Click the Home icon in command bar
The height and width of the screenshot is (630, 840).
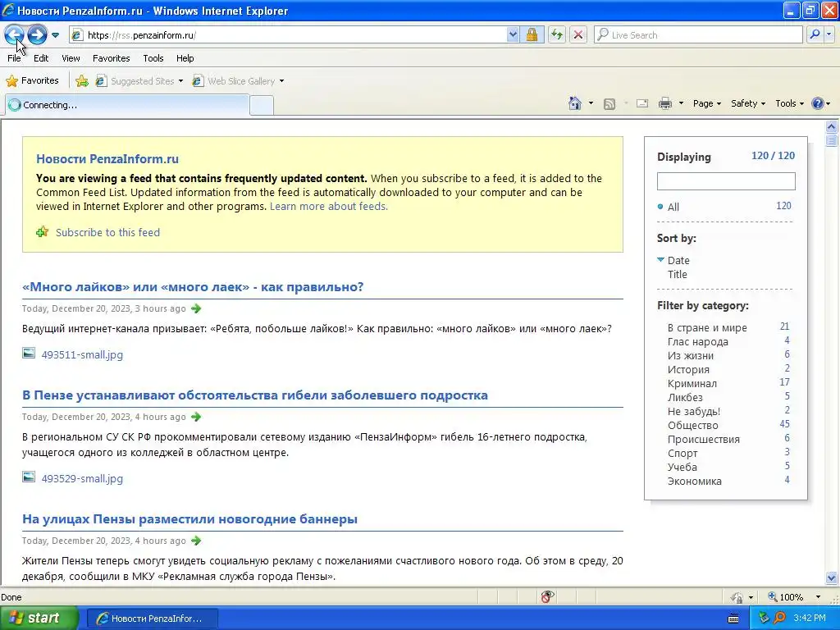pos(575,103)
